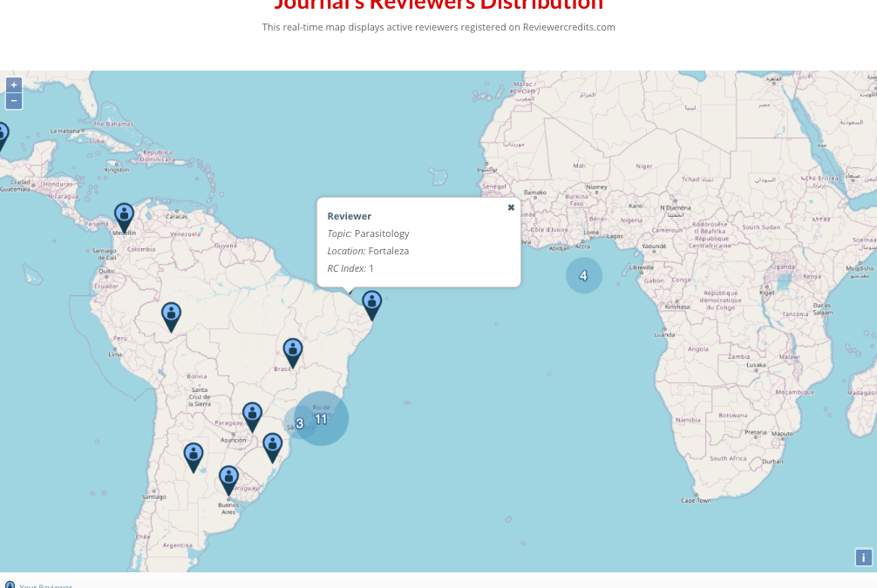Click the 'Durban' map label

tap(772, 462)
